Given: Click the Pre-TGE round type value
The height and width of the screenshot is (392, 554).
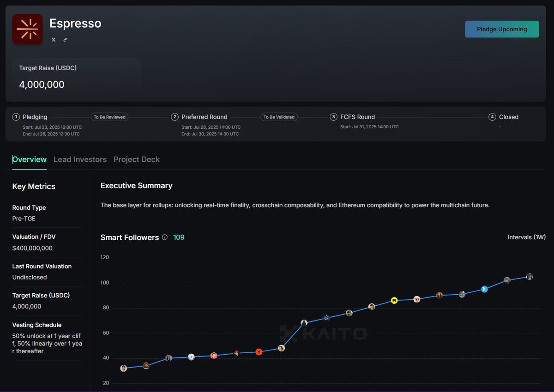Looking at the screenshot, I should click(24, 219).
